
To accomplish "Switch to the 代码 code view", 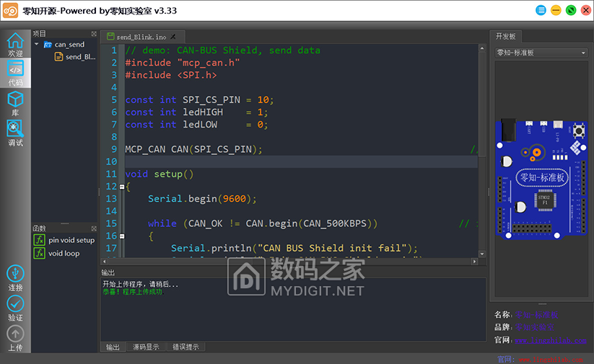I will pos(15,74).
